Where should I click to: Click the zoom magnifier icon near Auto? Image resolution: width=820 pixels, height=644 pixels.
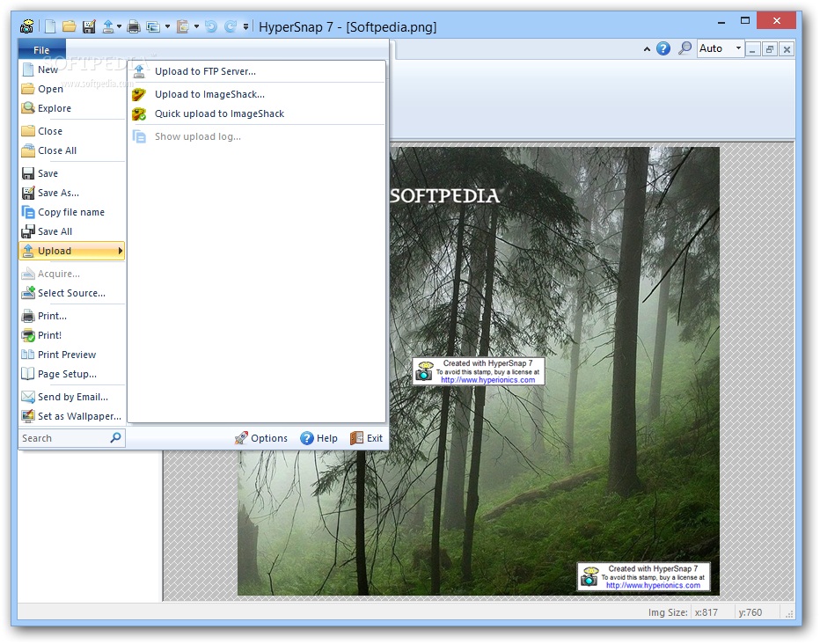coord(685,48)
